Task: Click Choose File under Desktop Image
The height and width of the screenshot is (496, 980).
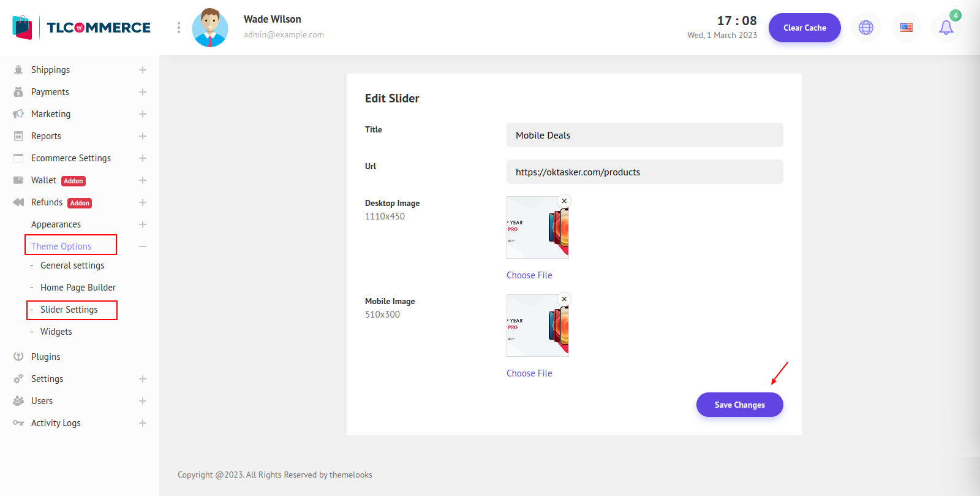Action: tap(529, 275)
